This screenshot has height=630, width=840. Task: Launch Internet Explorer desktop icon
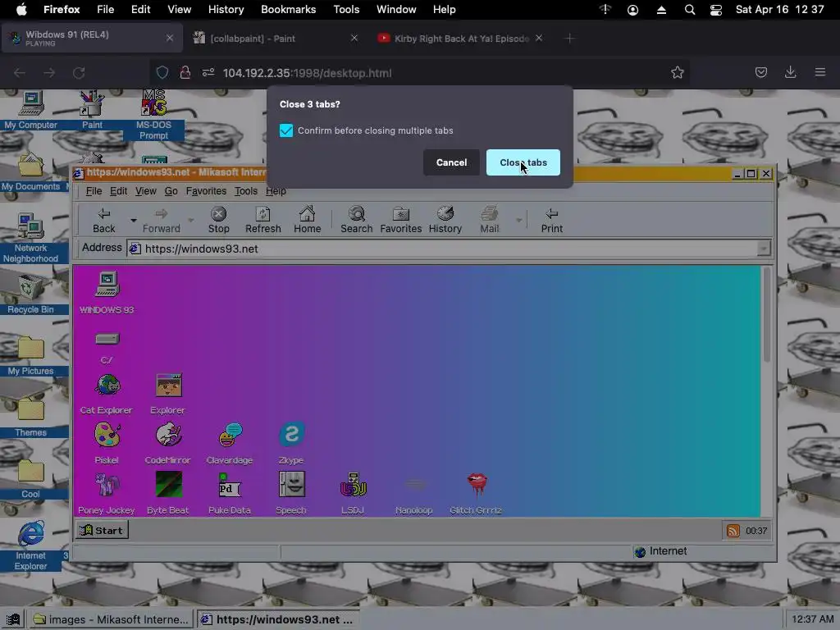(30, 546)
